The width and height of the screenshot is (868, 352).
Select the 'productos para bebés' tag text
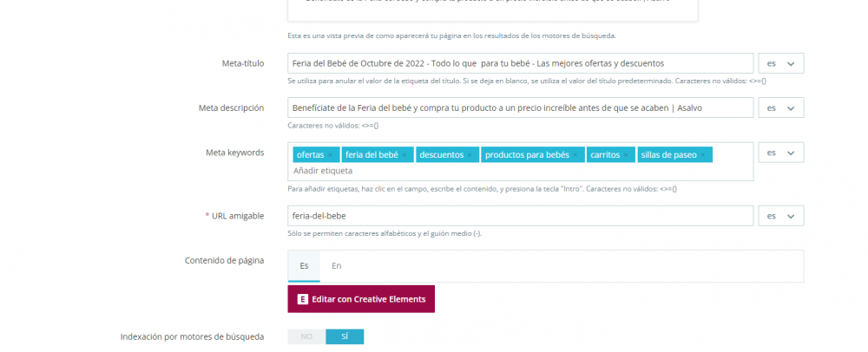pyautogui.click(x=527, y=155)
